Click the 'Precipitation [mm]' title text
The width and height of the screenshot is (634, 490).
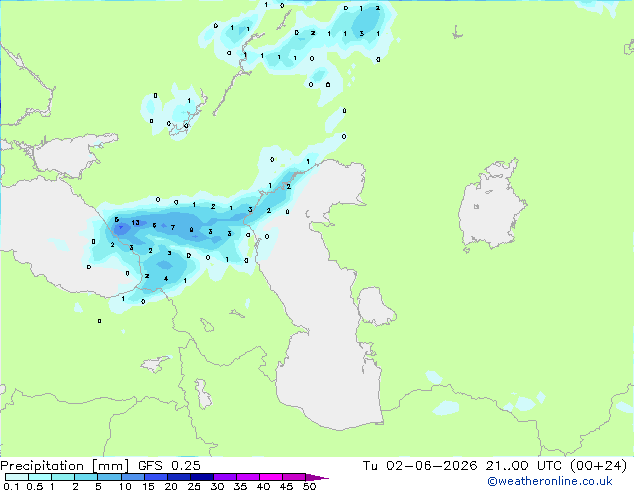click(65, 466)
